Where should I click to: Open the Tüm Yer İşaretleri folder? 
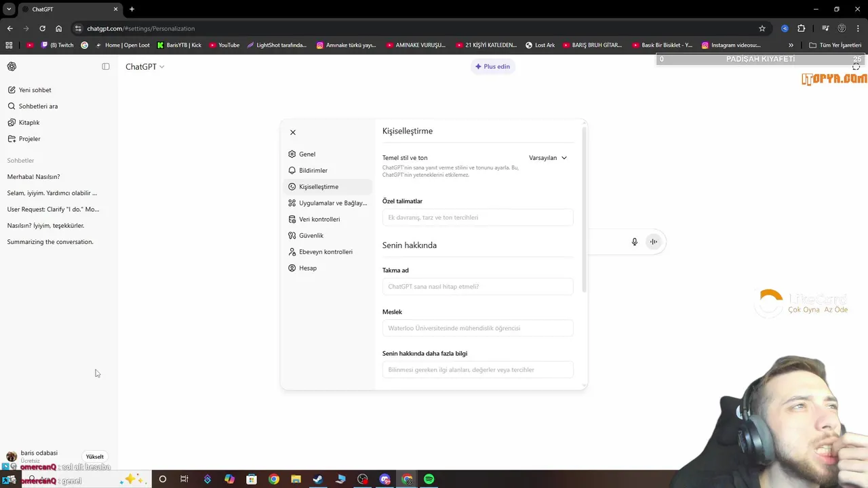tap(835, 45)
